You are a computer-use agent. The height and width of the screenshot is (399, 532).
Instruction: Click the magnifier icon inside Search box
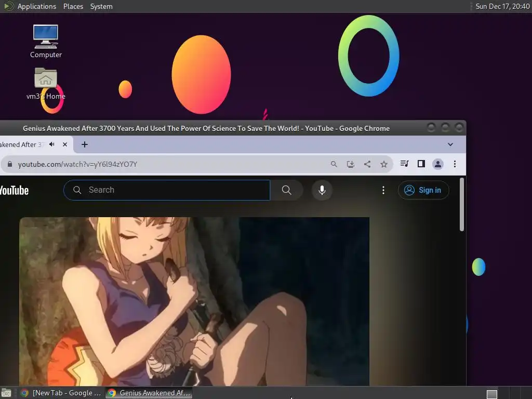(x=77, y=190)
